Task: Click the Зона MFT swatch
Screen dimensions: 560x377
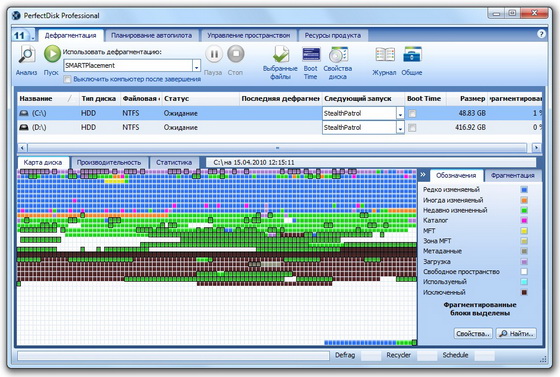Action: tap(524, 241)
